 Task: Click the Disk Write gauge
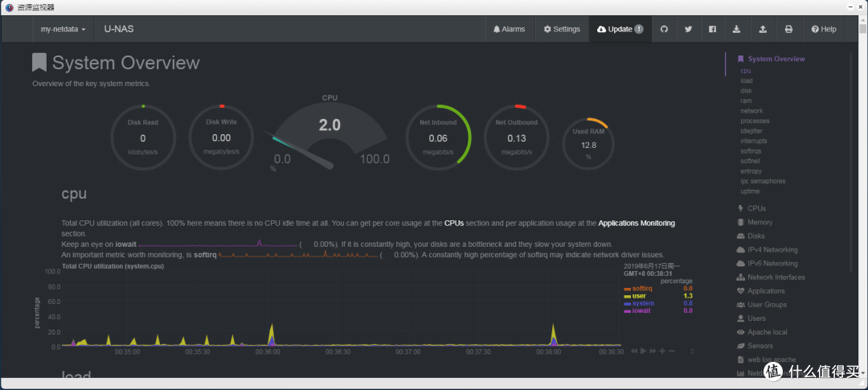222,137
